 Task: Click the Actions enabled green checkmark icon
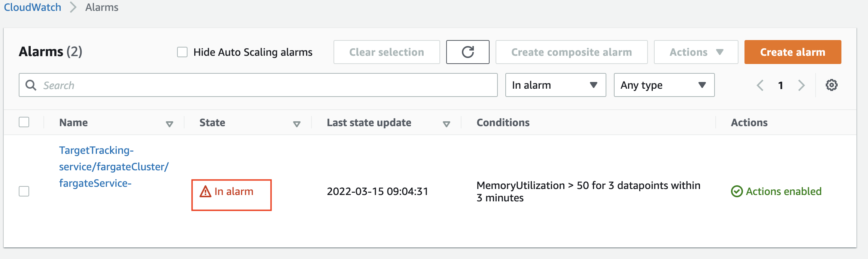737,191
